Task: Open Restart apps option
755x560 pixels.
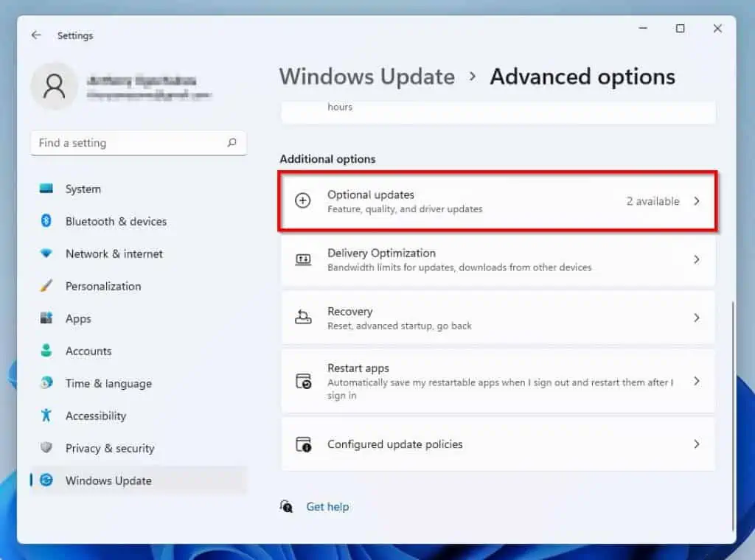Action: tap(498, 381)
